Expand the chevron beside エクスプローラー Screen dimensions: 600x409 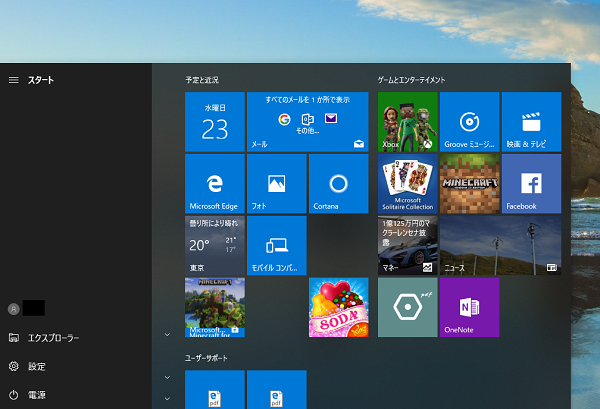coord(167,334)
